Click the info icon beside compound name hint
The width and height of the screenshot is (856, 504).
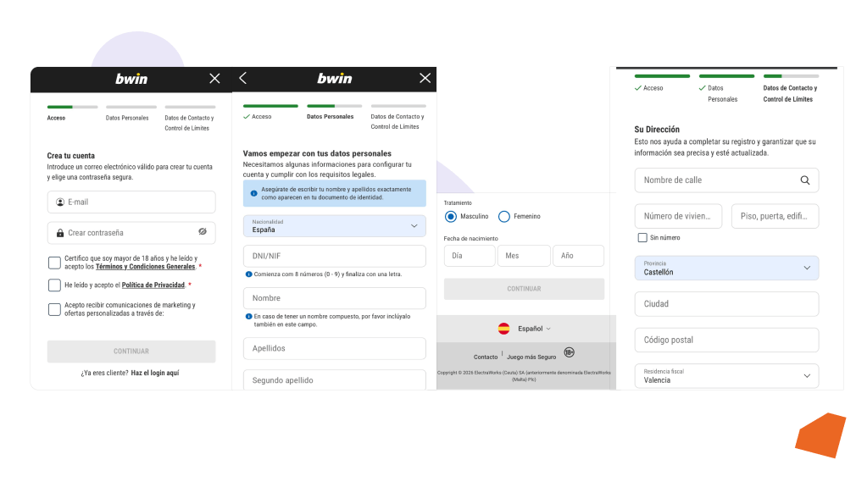tap(248, 316)
